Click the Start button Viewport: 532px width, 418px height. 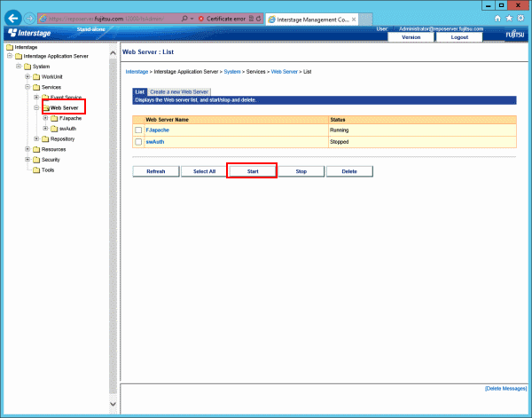[253, 171]
